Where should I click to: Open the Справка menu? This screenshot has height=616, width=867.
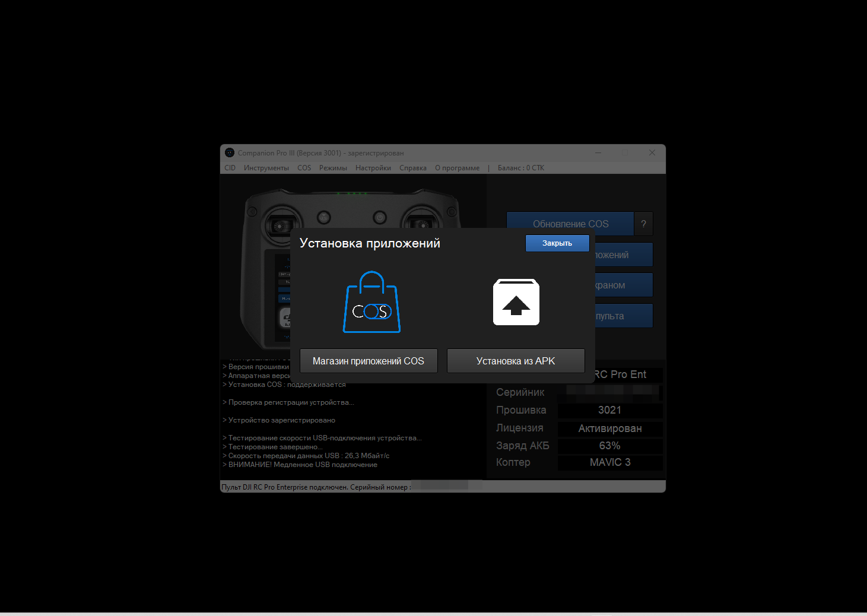click(x=412, y=168)
